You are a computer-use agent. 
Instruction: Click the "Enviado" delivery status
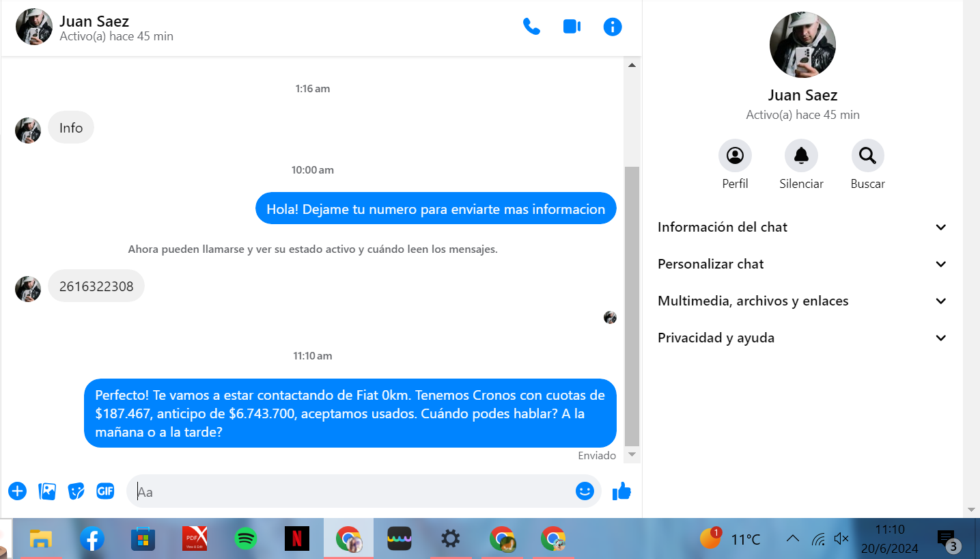[x=597, y=456]
